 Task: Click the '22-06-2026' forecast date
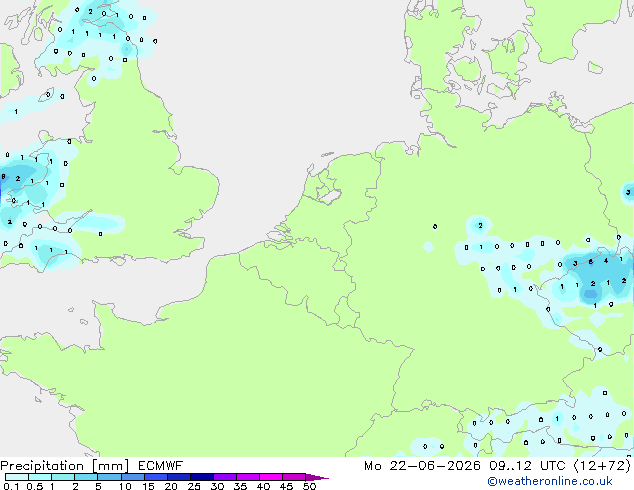point(435,466)
